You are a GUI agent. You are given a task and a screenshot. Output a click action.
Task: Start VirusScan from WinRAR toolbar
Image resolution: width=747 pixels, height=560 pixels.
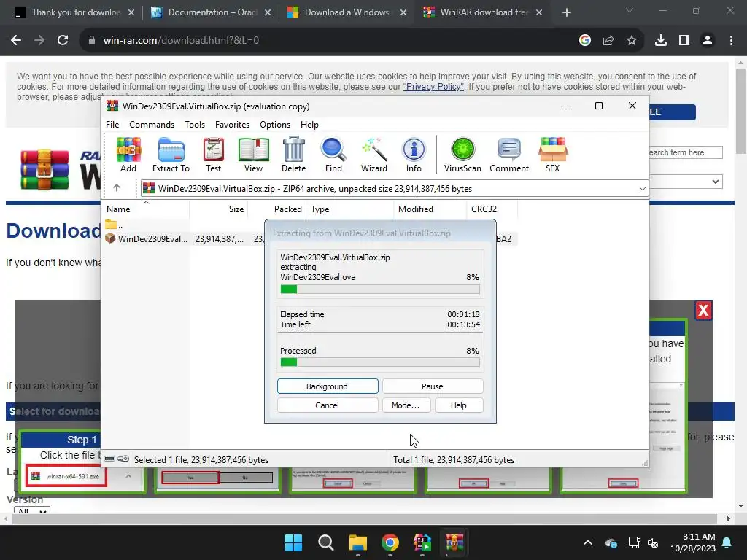pyautogui.click(x=462, y=155)
